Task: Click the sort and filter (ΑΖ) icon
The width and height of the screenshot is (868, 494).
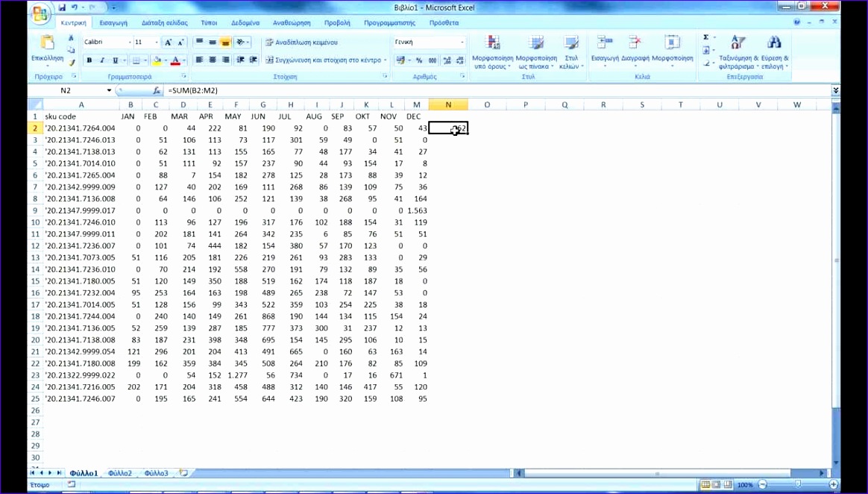Action: pos(737,42)
